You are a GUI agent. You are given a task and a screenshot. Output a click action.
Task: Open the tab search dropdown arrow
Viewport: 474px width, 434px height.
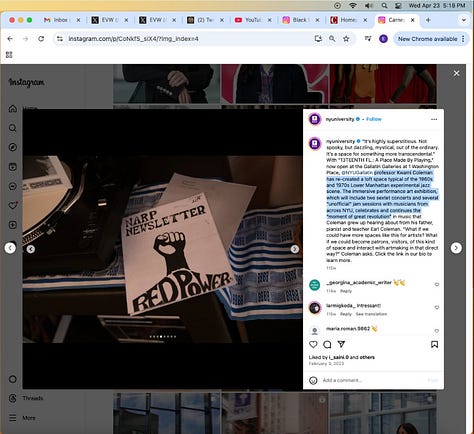coord(463,20)
